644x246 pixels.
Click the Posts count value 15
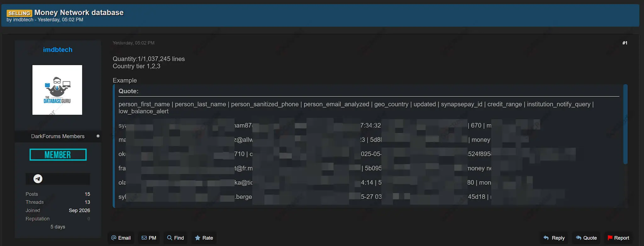87,194
